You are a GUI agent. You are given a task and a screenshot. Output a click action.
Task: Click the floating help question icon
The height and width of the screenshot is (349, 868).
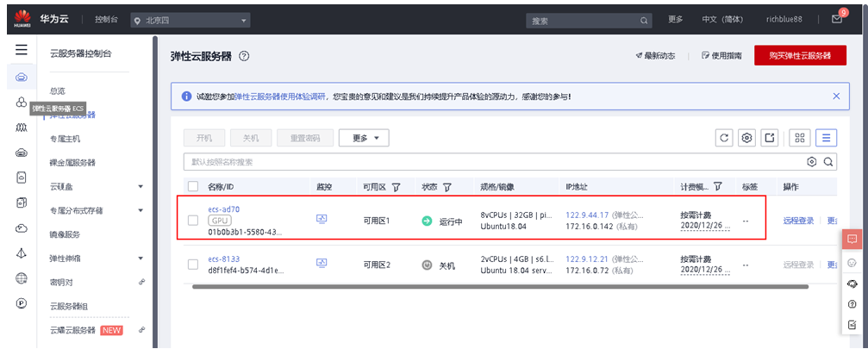pos(852,303)
